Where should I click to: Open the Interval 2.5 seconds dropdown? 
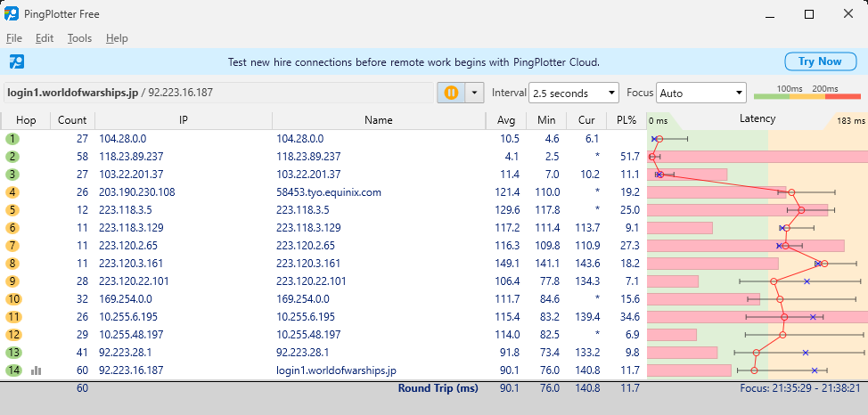[574, 93]
